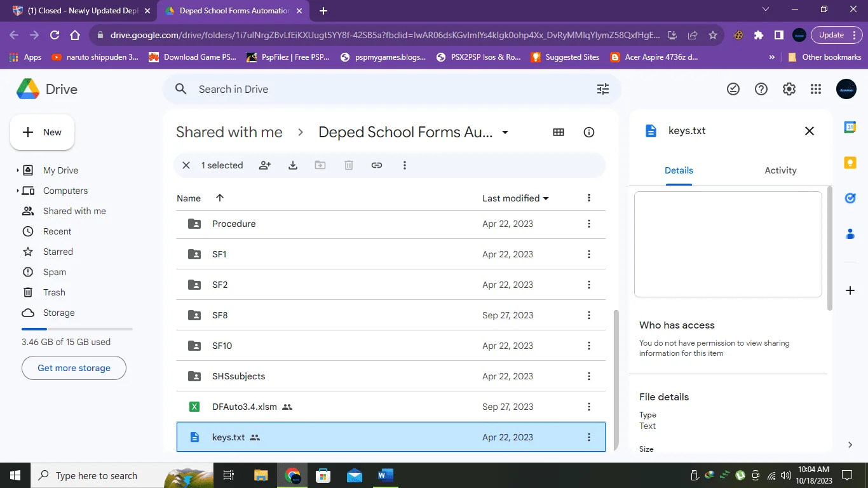Screen dimensions: 868x488
Task: Open Deped School Forms folder dropdown
Action: [505, 132]
